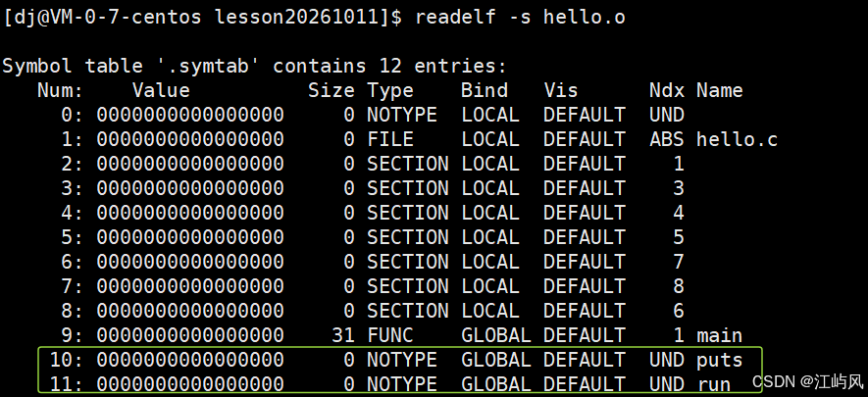The image size is (868, 397).
Task: Click 'lesson20261011]$' directory in the prompt
Action: coord(308,17)
